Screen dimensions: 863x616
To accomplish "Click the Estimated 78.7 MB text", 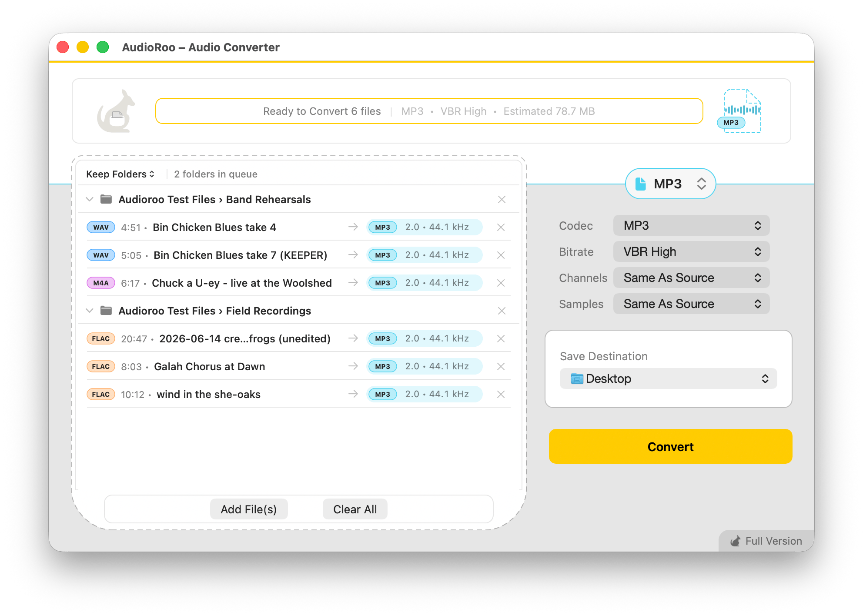I will point(549,111).
